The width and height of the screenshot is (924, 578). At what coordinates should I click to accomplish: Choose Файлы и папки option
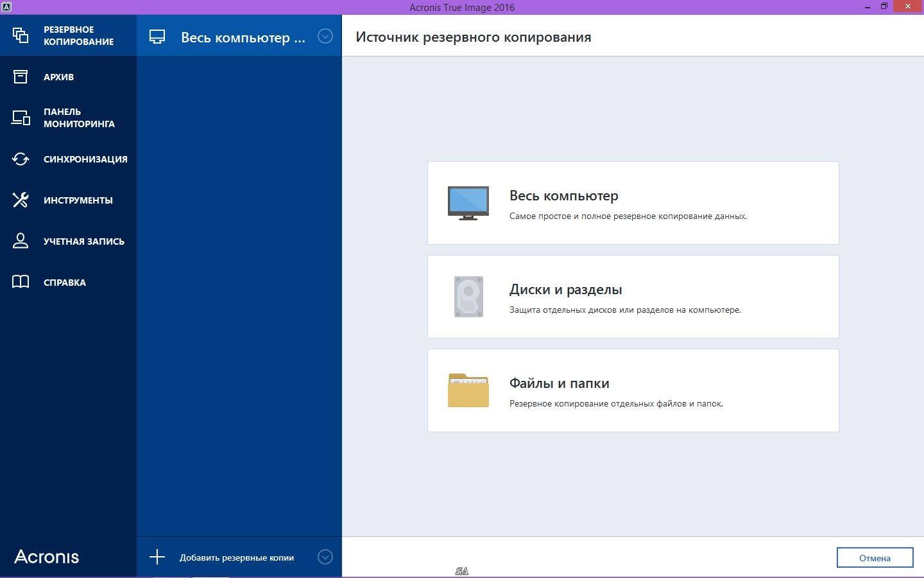tap(633, 390)
